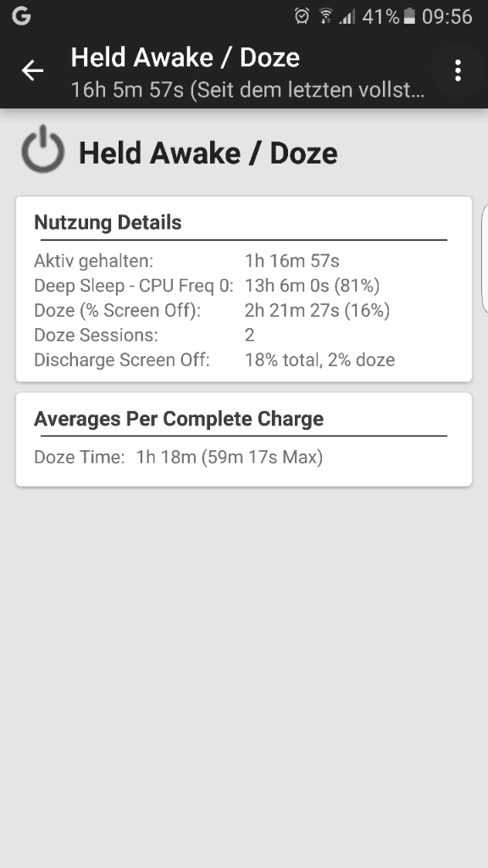488x868 pixels.
Task: Tap the battery icon in status bar
Action: (x=409, y=17)
